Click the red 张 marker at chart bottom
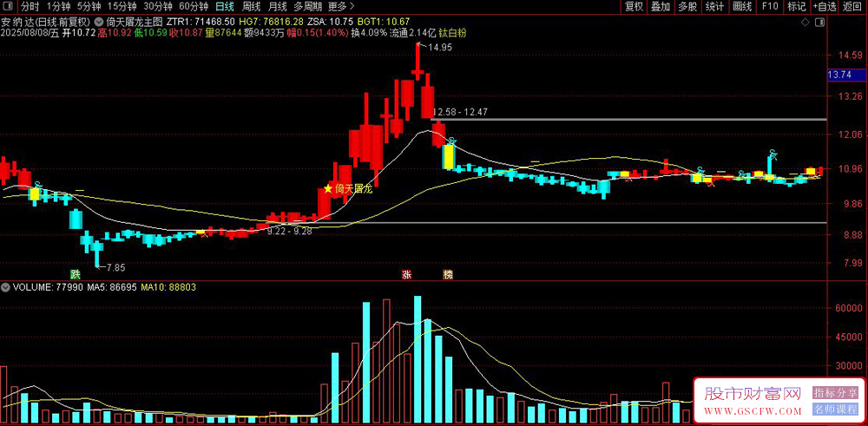The height and width of the screenshot is (426, 868). (x=407, y=274)
